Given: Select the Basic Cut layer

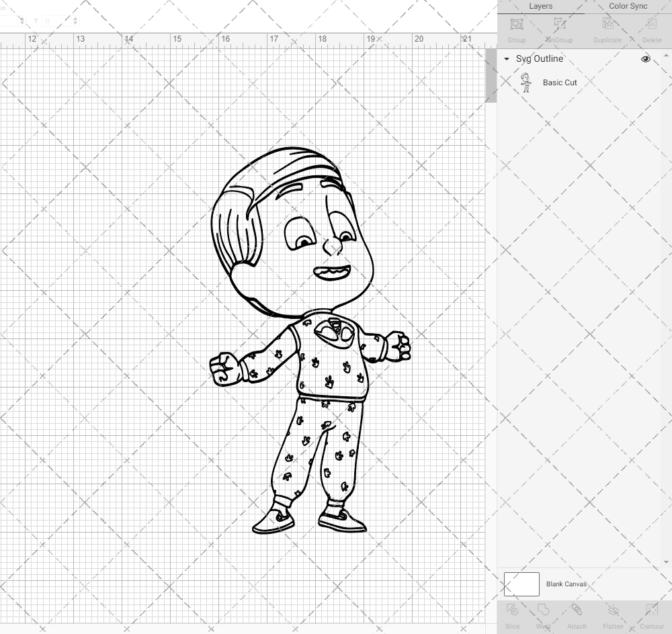Looking at the screenshot, I should coord(560,83).
